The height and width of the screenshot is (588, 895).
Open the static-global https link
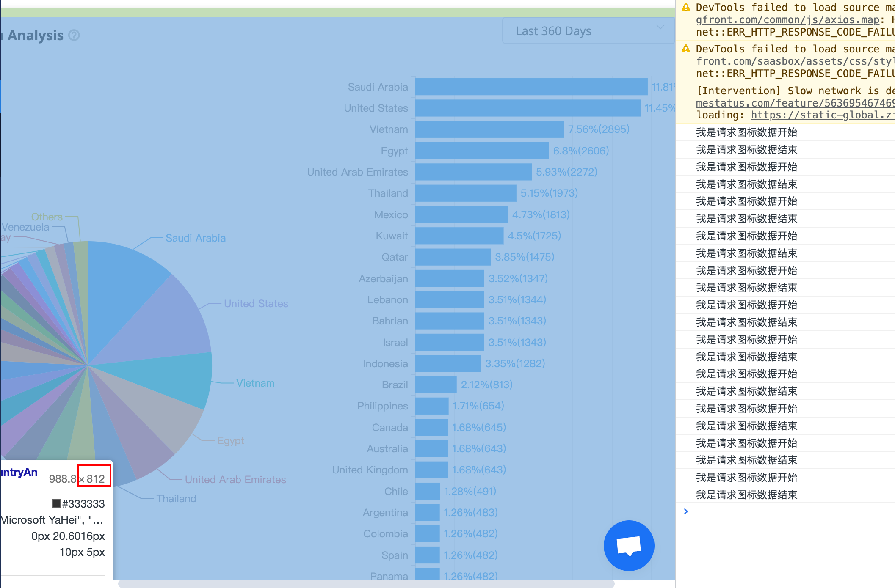pyautogui.click(x=822, y=115)
